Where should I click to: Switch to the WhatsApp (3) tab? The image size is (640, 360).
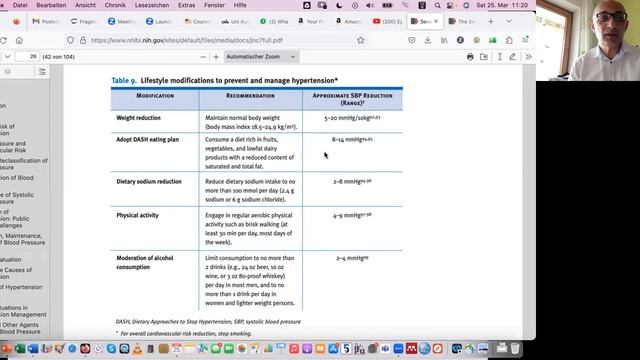point(274,21)
